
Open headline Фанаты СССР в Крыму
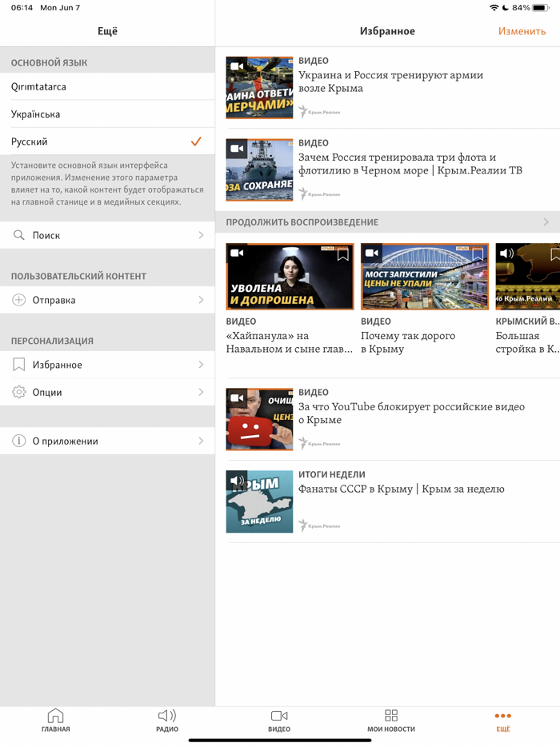[402, 489]
